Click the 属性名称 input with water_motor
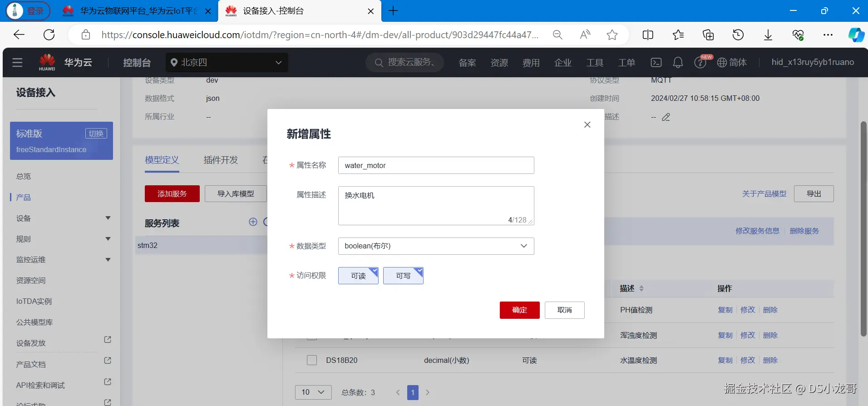This screenshot has width=868, height=406. point(436,165)
